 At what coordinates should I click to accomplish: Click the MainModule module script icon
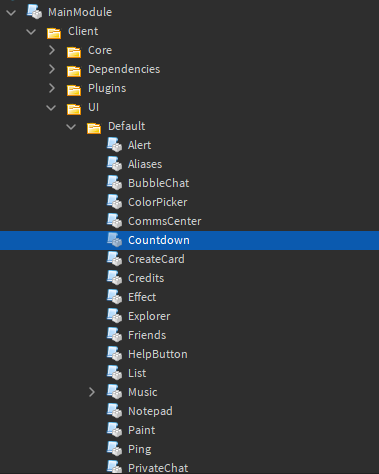click(x=34, y=12)
